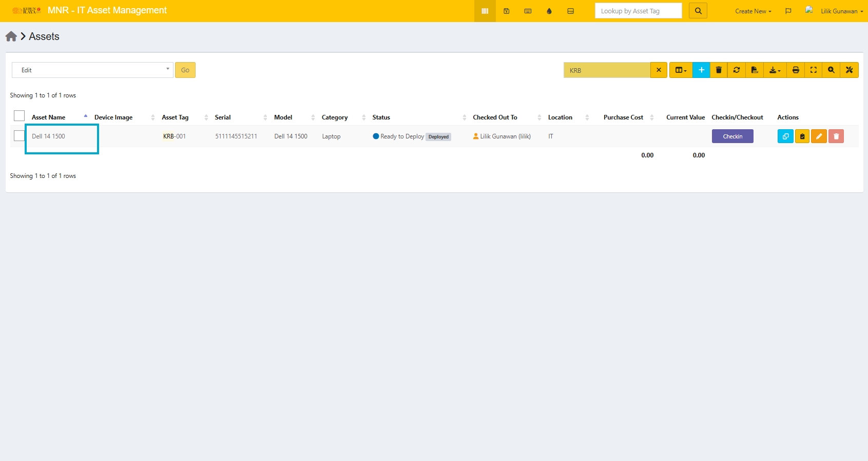Open advanced search with magnifier-plus icon
Viewport: 868px width, 461px height.
(x=831, y=70)
